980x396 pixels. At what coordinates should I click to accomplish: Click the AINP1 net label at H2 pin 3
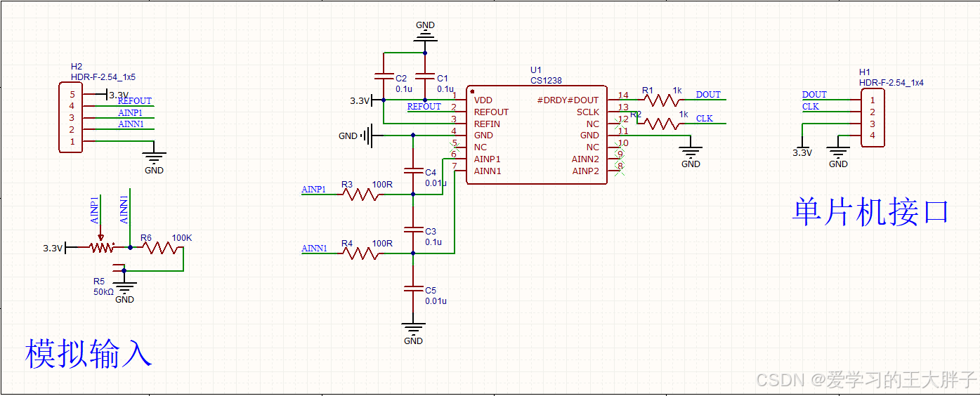131,113
